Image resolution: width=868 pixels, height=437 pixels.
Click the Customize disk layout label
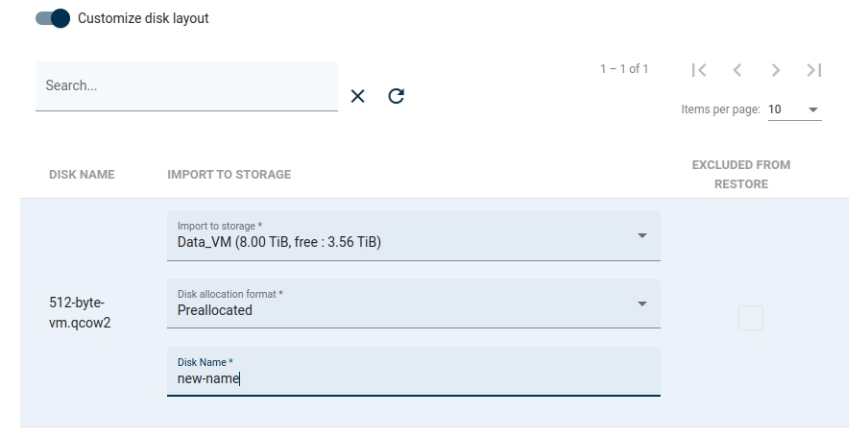pos(143,18)
